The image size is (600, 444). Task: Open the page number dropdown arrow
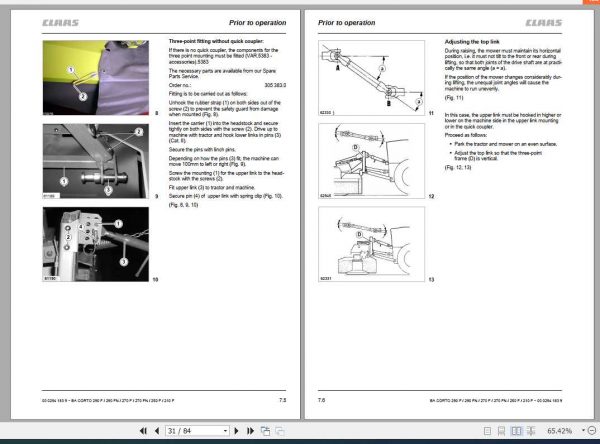pyautogui.click(x=225, y=431)
